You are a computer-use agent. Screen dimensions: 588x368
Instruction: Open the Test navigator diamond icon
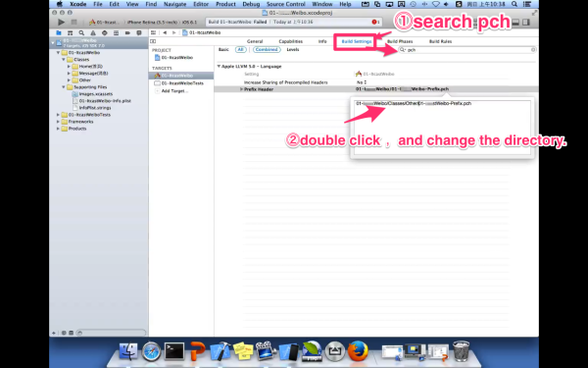[104, 33]
